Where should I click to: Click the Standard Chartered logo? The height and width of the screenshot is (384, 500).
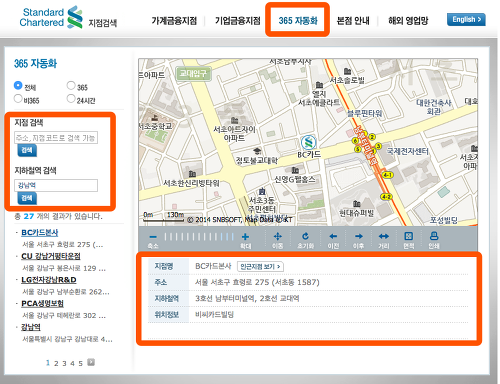51,17
